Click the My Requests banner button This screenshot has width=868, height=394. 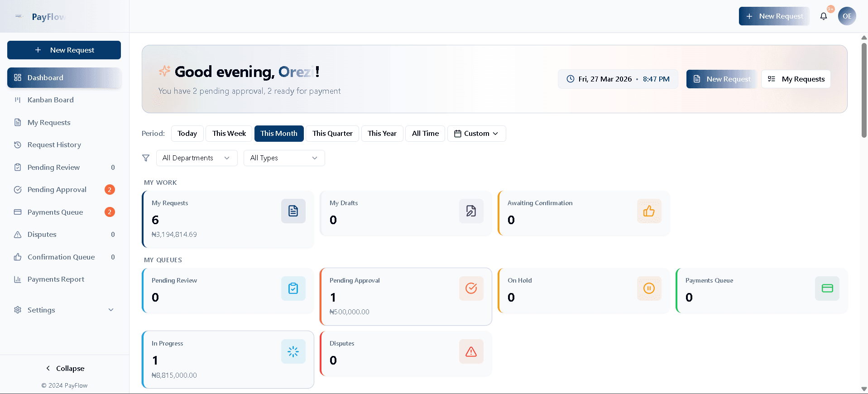796,79
